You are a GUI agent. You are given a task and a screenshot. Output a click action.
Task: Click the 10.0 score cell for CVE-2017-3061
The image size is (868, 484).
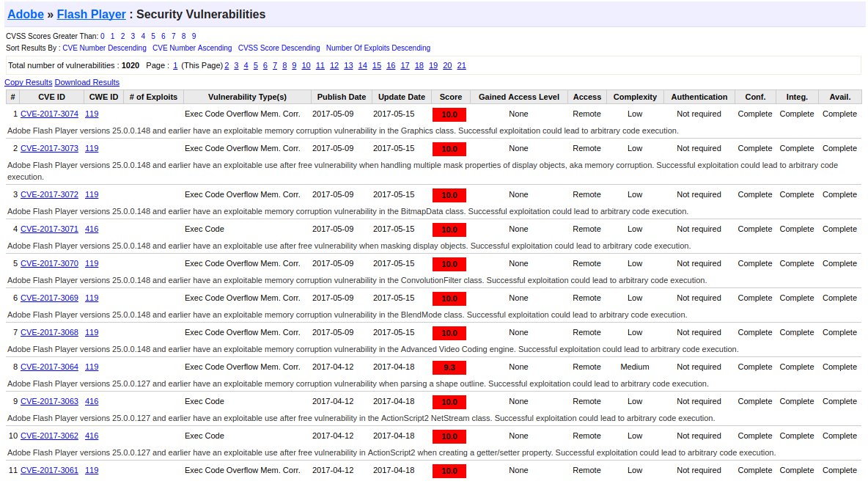click(x=449, y=472)
